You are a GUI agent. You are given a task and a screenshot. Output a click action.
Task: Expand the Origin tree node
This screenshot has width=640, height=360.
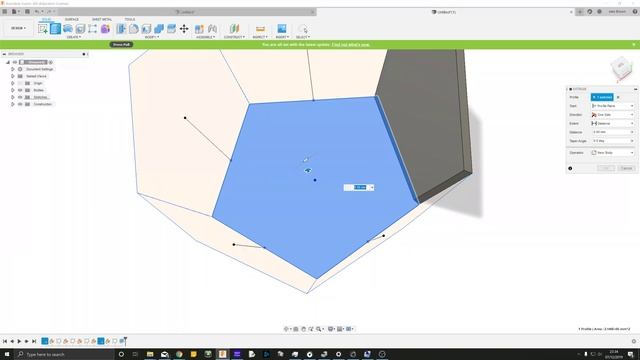pos(13,83)
